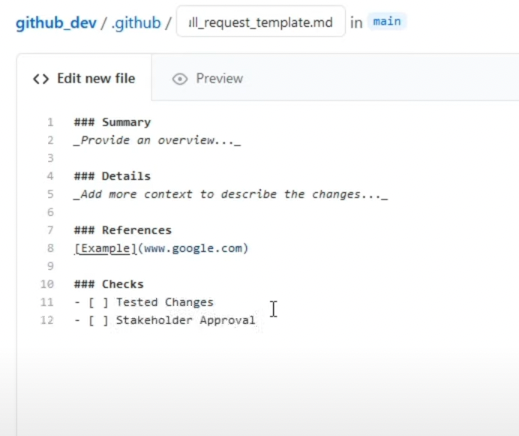This screenshot has width=519, height=436.
Task: Click the file name input field
Action: tap(261, 22)
